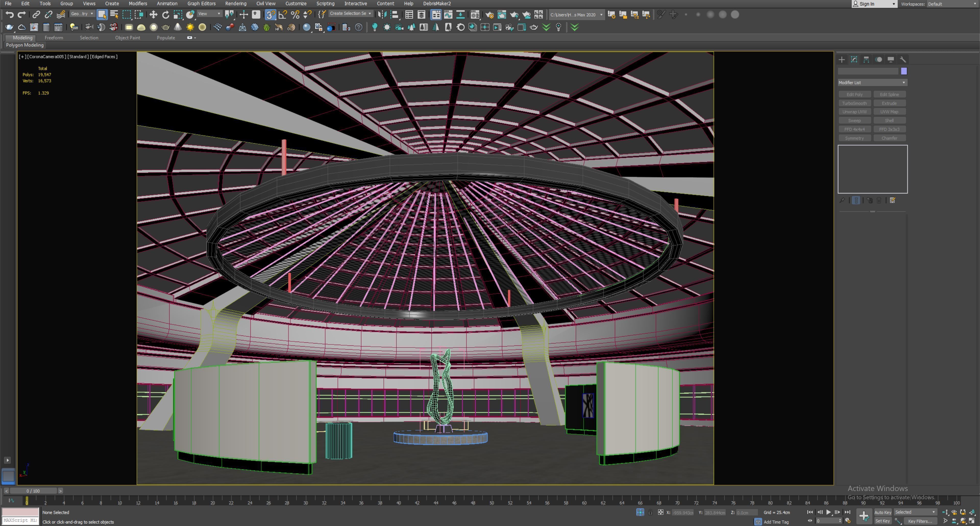Open the Hierarchy panel tab icon
Screen dimensions: 980x526
click(x=866, y=59)
